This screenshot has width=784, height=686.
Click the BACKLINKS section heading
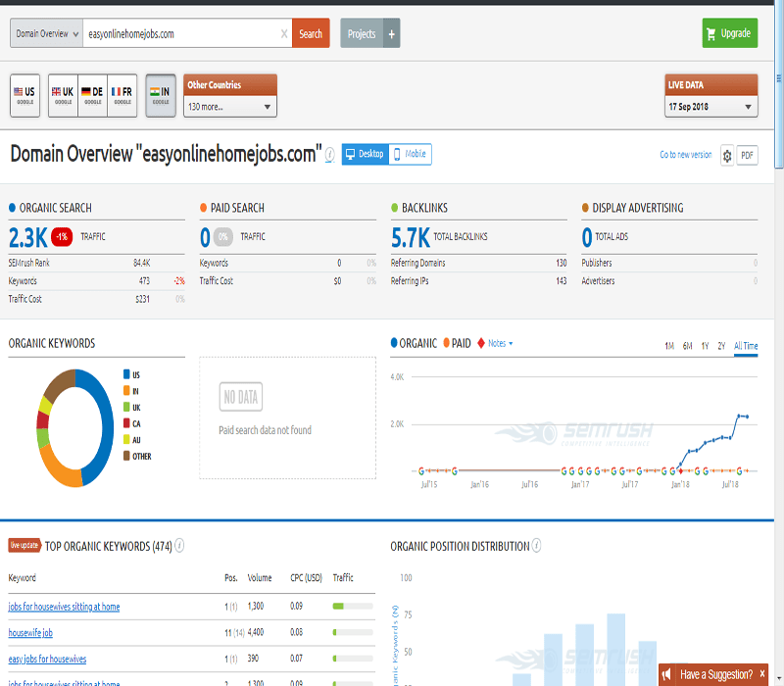point(424,208)
